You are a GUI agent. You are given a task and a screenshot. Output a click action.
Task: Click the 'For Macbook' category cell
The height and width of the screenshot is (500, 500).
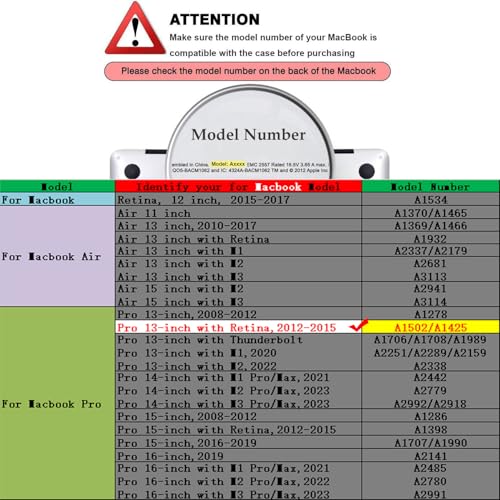click(x=57, y=200)
